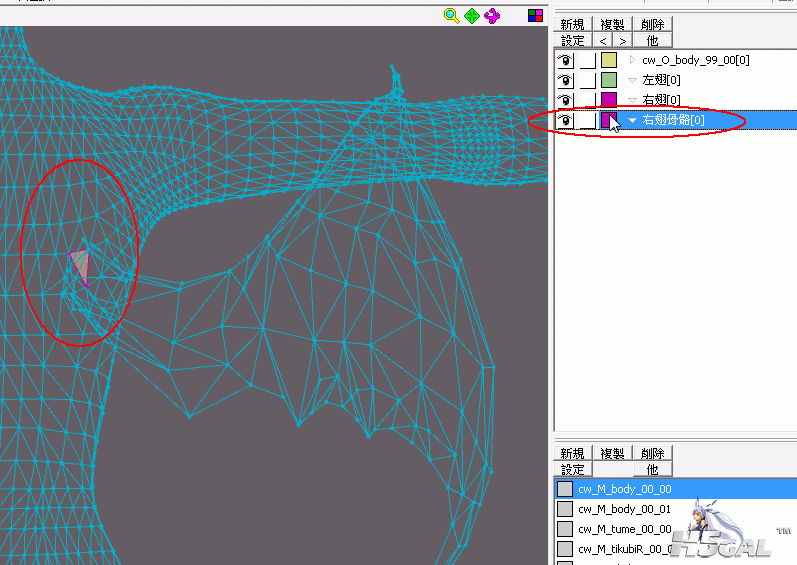Click yellow color swatch of cw_O_body_99_00
The height and width of the screenshot is (565, 797).
pyautogui.click(x=608, y=61)
